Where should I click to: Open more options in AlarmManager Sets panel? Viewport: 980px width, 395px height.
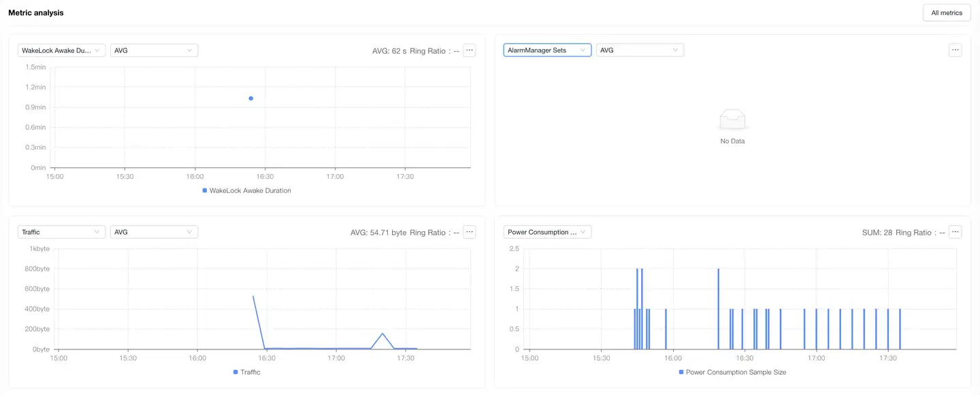[955, 50]
